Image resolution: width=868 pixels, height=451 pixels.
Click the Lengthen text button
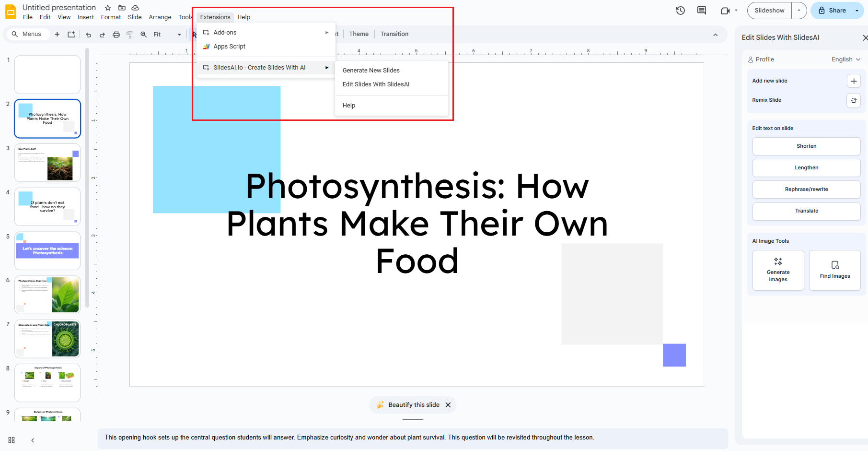(x=807, y=168)
